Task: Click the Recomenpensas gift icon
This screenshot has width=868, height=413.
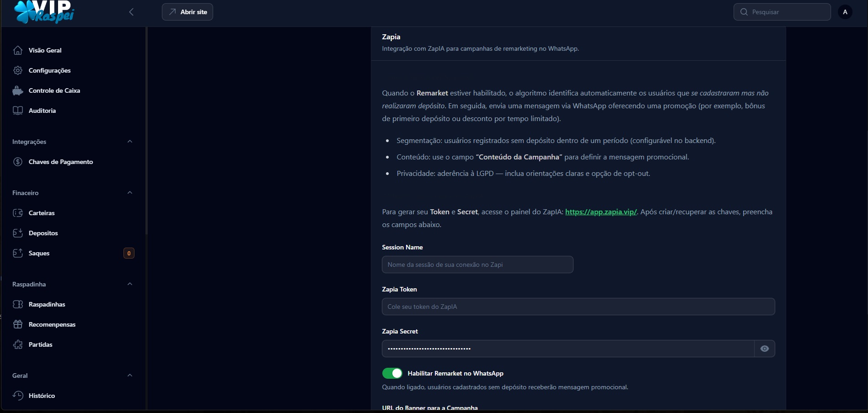Action: coord(18,324)
